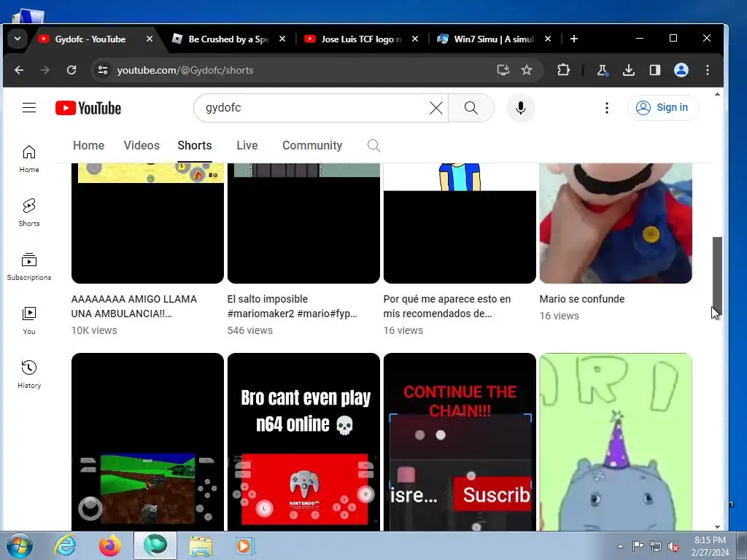Select the channel Videos tab
Image resolution: width=747 pixels, height=560 pixels.
tap(142, 145)
